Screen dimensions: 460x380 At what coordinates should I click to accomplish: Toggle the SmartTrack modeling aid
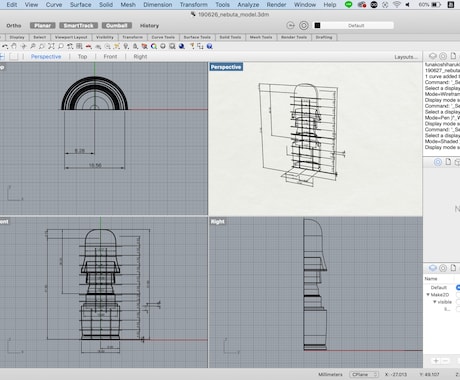79,26
